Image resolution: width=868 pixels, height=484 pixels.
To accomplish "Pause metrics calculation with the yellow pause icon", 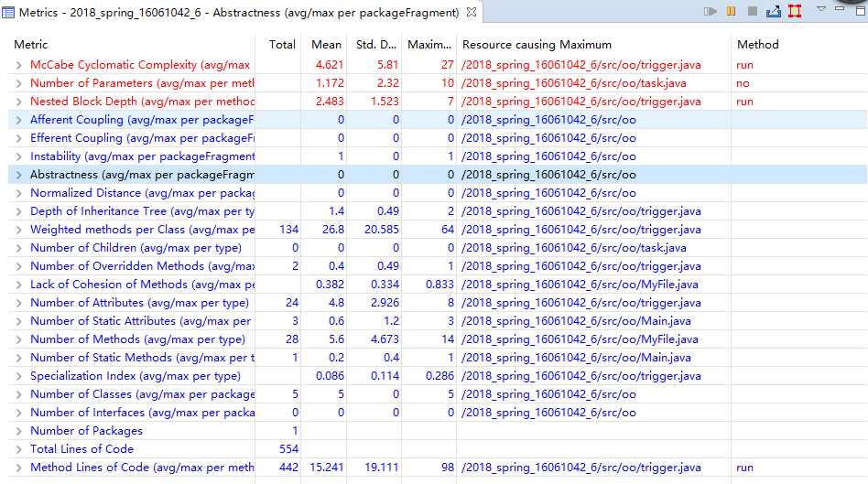I will pyautogui.click(x=732, y=11).
